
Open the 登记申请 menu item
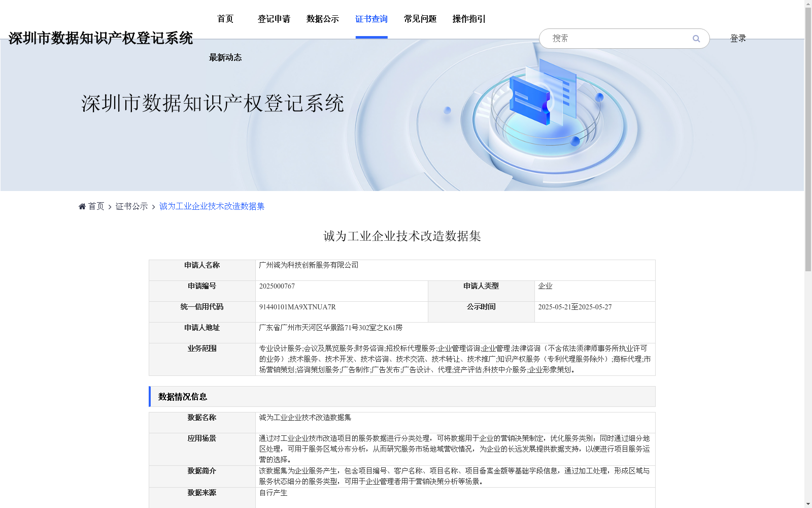274,19
